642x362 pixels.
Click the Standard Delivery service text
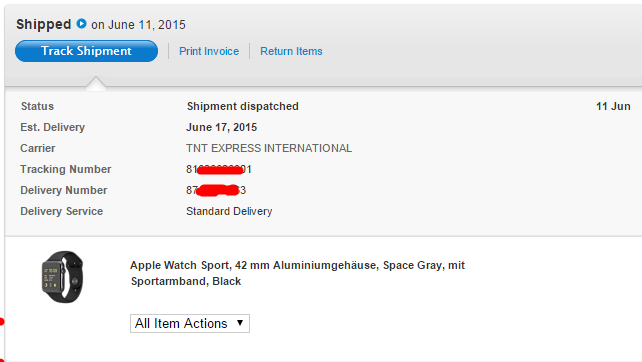pyautogui.click(x=229, y=211)
